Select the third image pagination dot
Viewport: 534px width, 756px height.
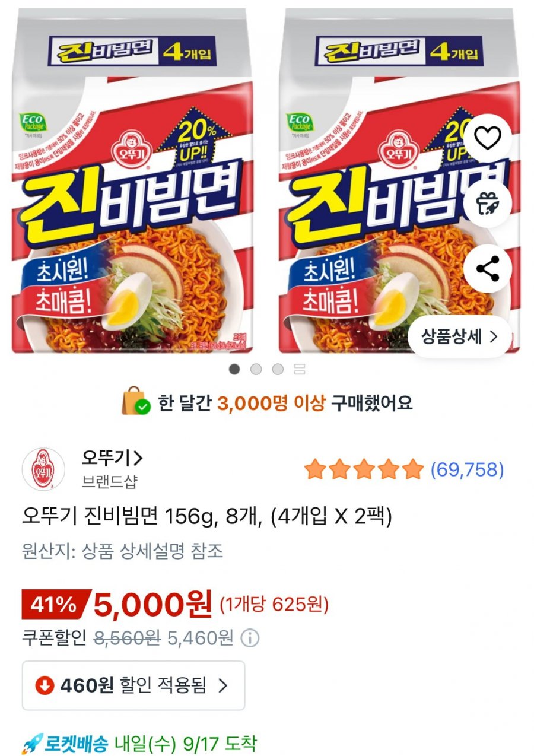278,369
